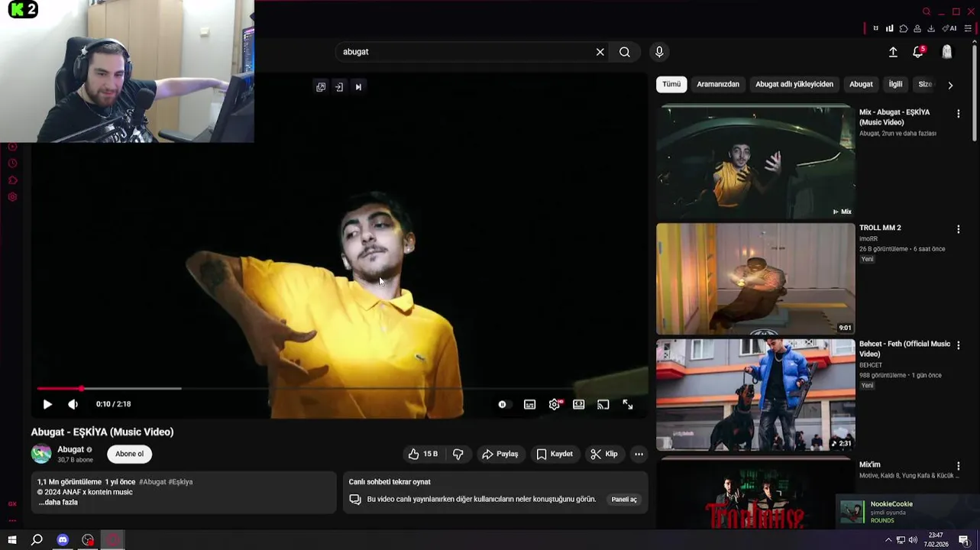Open browser snapshot icon in toolbar

875,28
